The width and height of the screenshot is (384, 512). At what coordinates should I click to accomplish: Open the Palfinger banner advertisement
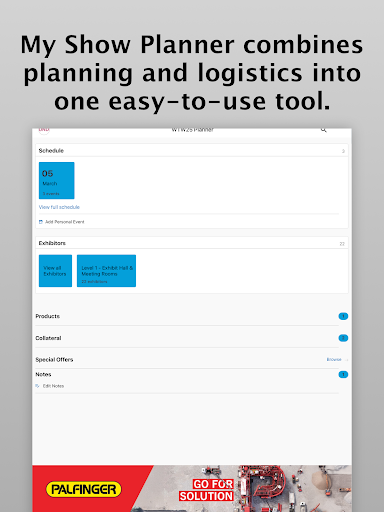(192, 489)
